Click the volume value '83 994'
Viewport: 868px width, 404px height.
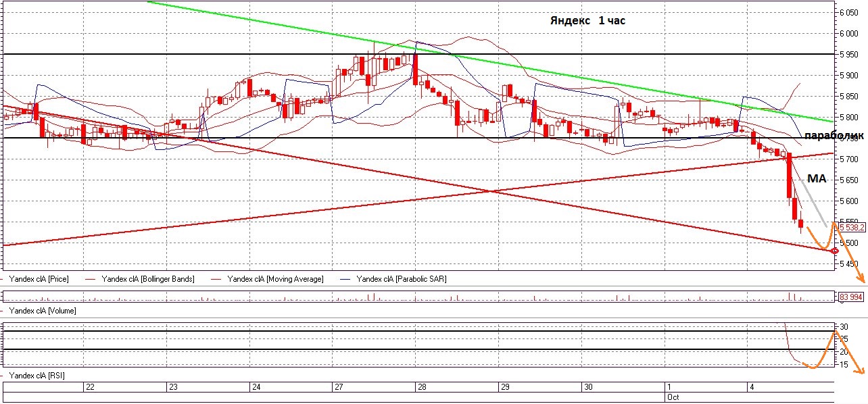tap(850, 296)
